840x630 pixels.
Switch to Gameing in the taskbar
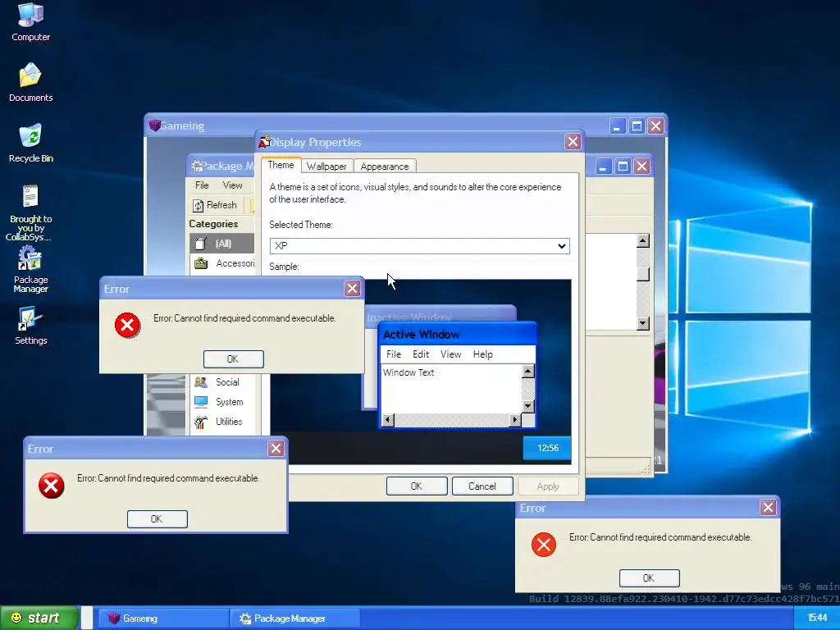coord(163,619)
